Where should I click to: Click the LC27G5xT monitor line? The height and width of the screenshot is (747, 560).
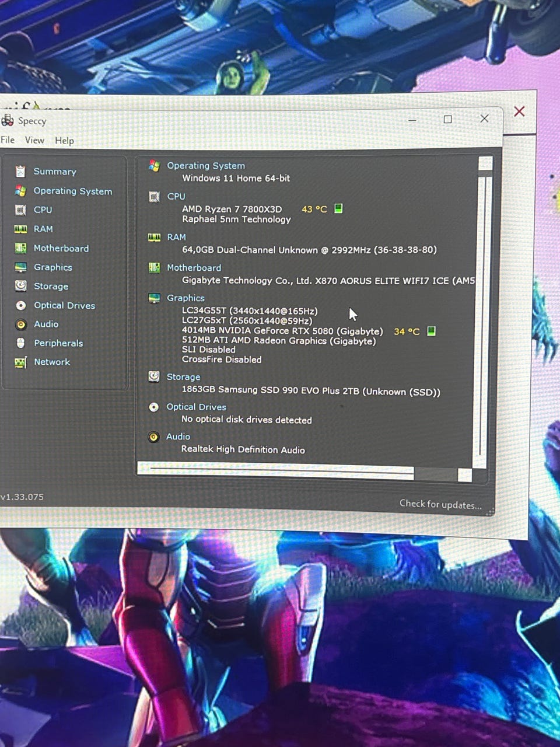pos(247,320)
